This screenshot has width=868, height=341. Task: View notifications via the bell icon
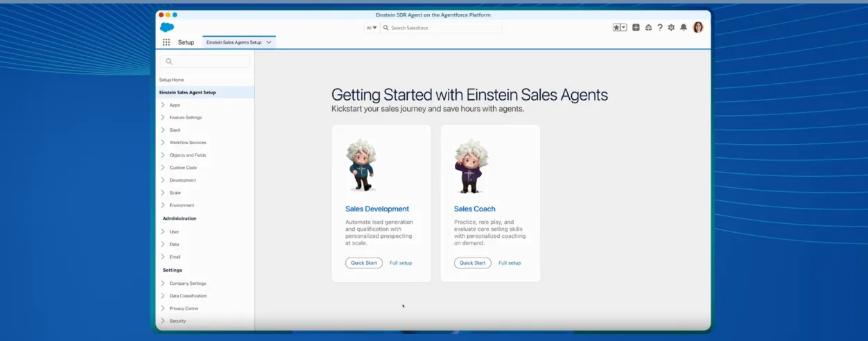coord(684,28)
